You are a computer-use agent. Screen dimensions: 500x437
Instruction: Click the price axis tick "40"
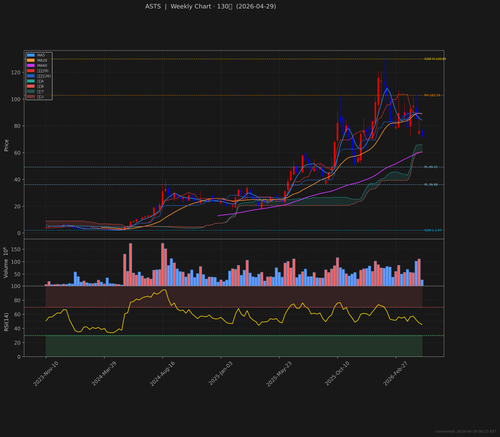coord(17,180)
